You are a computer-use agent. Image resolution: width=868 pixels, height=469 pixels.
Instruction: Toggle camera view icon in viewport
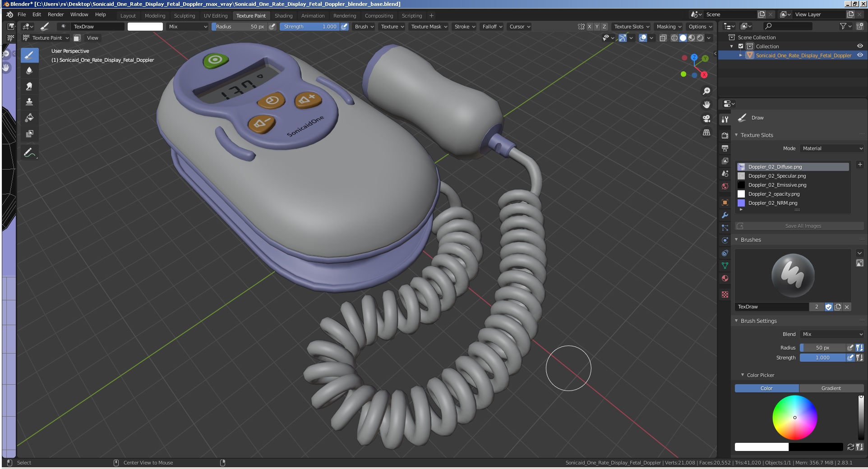[x=706, y=119]
